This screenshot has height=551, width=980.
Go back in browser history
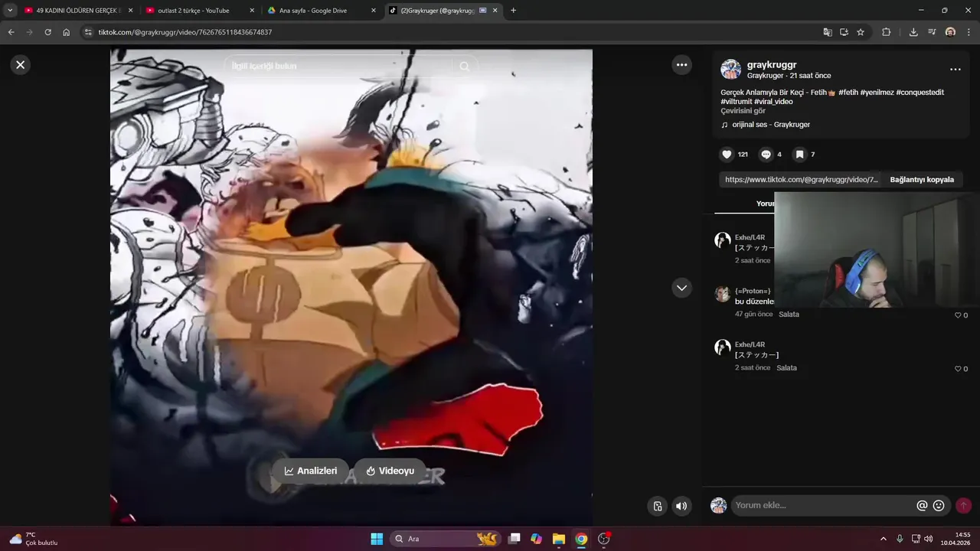(x=11, y=32)
